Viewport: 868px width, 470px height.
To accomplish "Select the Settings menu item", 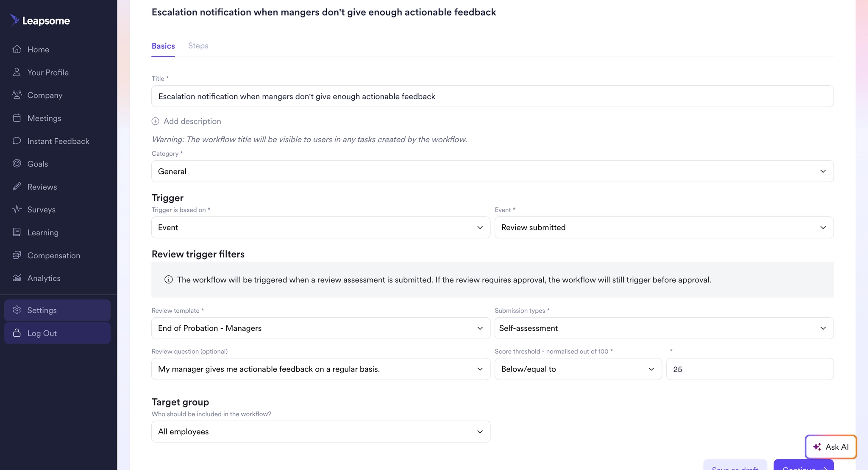I will tap(42, 310).
